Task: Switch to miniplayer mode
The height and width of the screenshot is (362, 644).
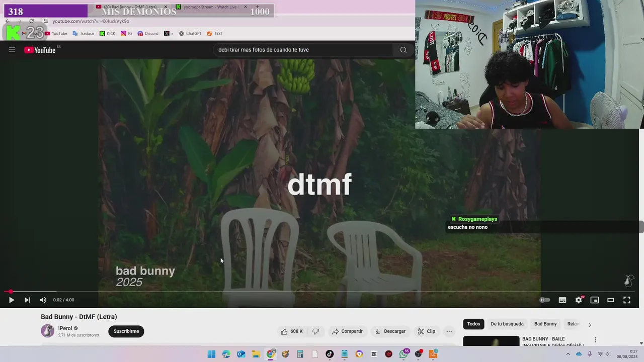Action: pyautogui.click(x=595, y=300)
